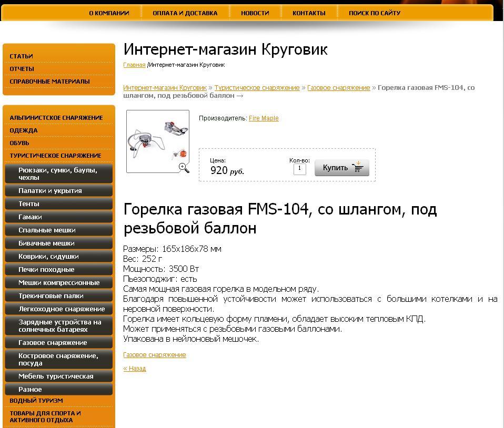
Task: Click the Купить button with cart icon
Action: [342, 168]
